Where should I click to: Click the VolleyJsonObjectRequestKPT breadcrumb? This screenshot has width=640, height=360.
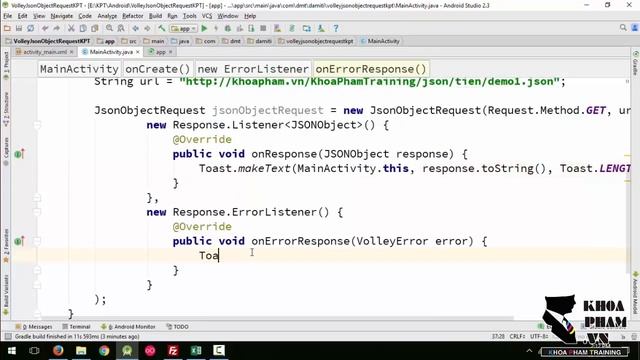47,41
